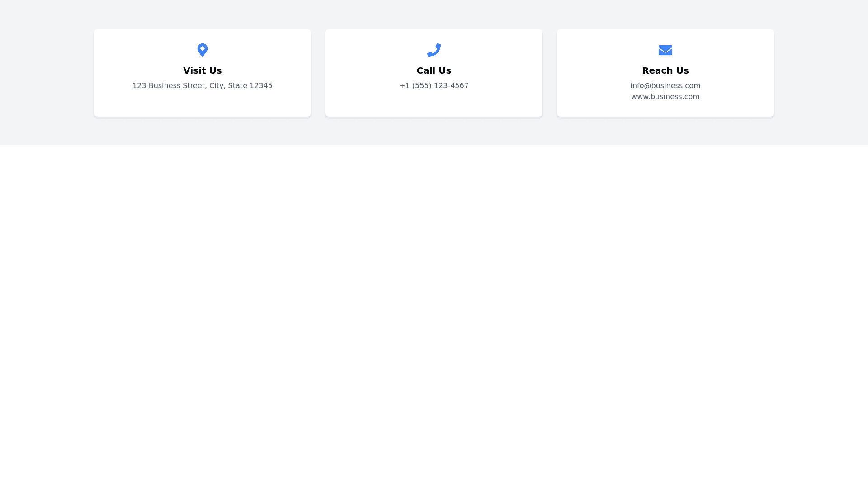Click the blue envelope mail icon
Screen dimensions: 868x488
point(665,50)
